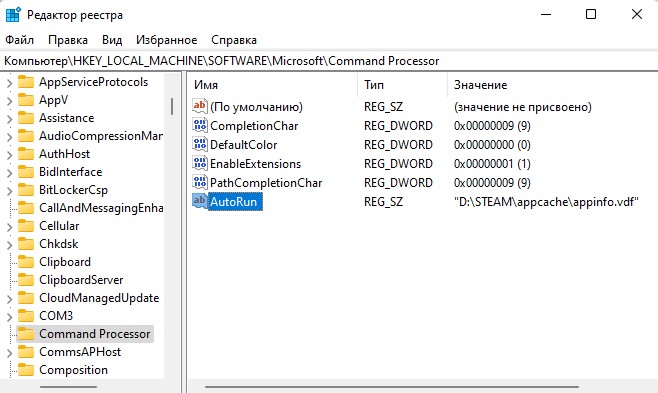
Task: Click the COM3 folder icon
Action: point(26,316)
